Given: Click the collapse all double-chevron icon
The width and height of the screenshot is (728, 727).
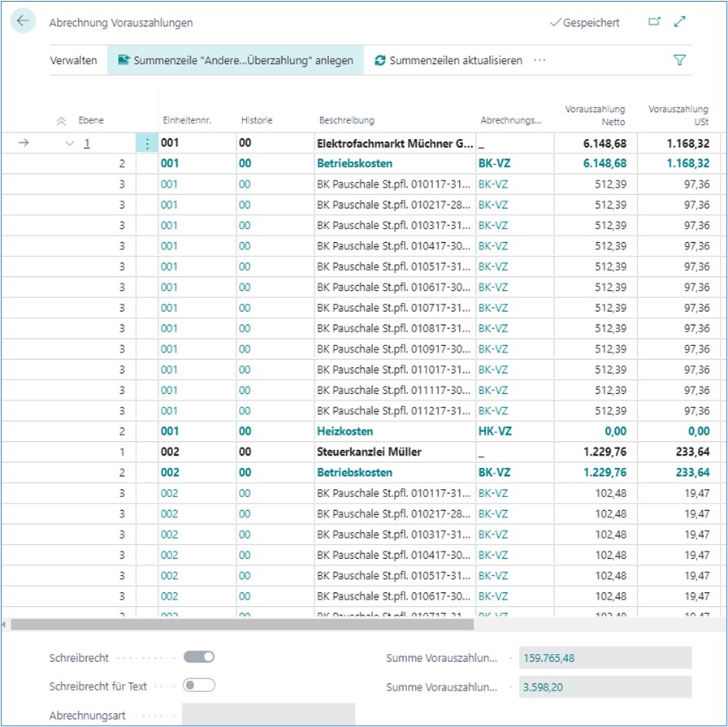Looking at the screenshot, I should [61, 121].
